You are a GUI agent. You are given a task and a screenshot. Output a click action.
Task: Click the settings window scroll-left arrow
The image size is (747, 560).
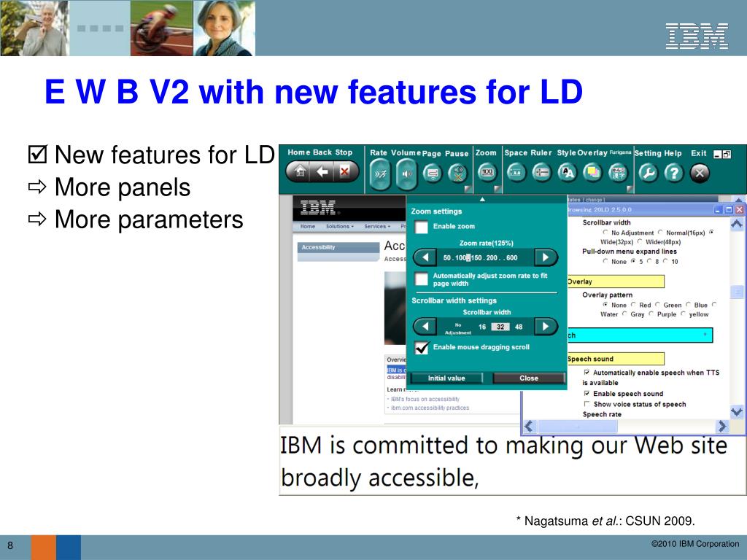tap(530, 426)
